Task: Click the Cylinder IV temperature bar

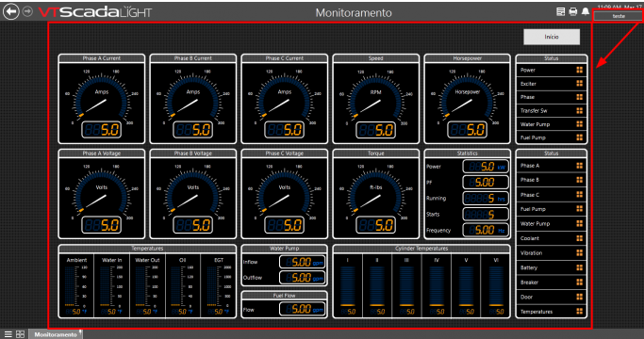Action: pyautogui.click(x=437, y=287)
